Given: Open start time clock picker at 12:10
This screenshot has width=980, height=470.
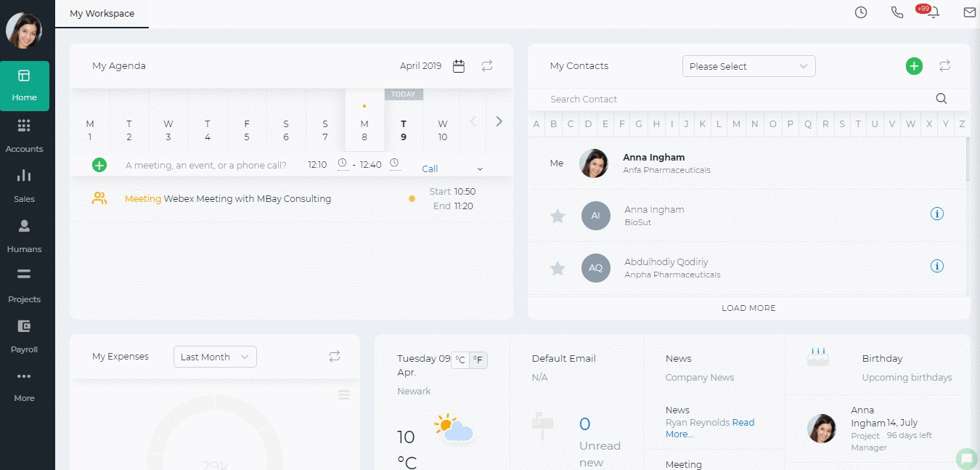Looking at the screenshot, I should (x=343, y=163).
